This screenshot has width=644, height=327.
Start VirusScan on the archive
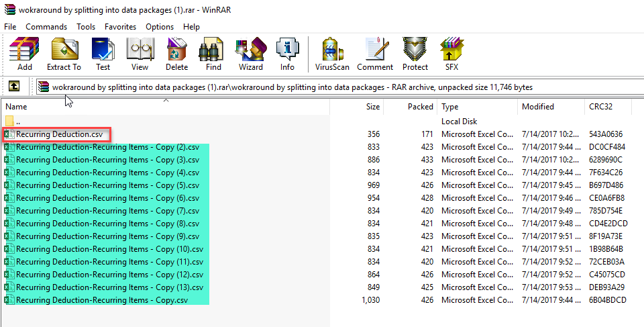332,54
